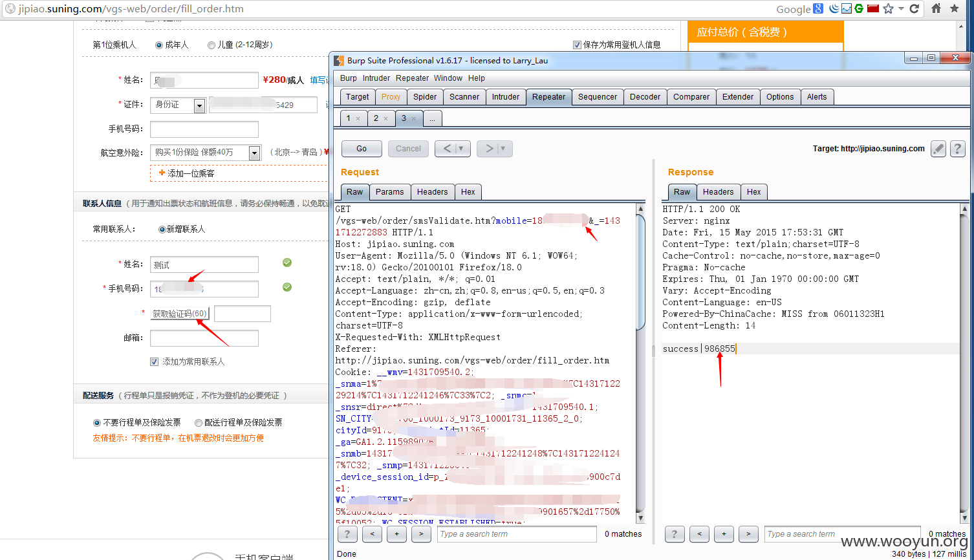
Task: Click the plus icon to add a passenger
Action: click(x=162, y=173)
